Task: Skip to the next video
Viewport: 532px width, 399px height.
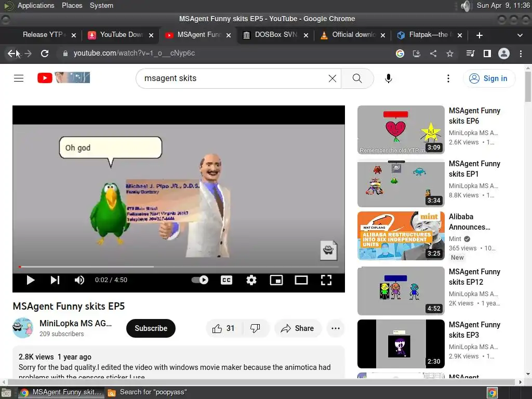Action: 55,280
